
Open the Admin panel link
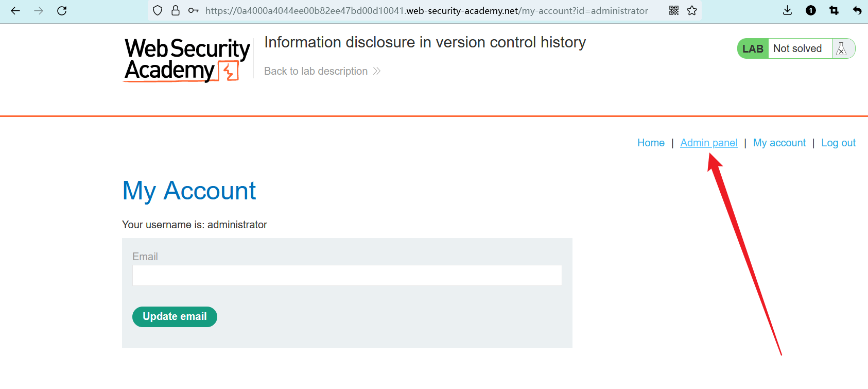coord(708,143)
